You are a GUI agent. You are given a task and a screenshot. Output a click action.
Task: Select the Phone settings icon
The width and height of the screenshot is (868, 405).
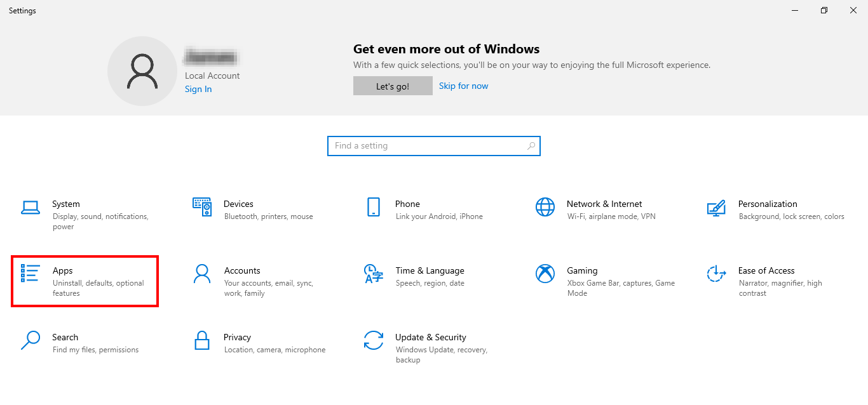click(x=373, y=207)
